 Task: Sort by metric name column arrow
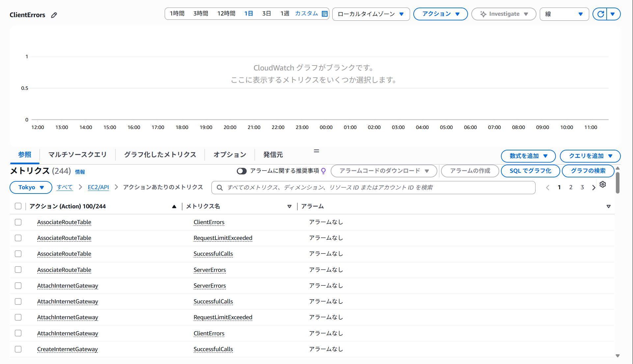pos(289,206)
